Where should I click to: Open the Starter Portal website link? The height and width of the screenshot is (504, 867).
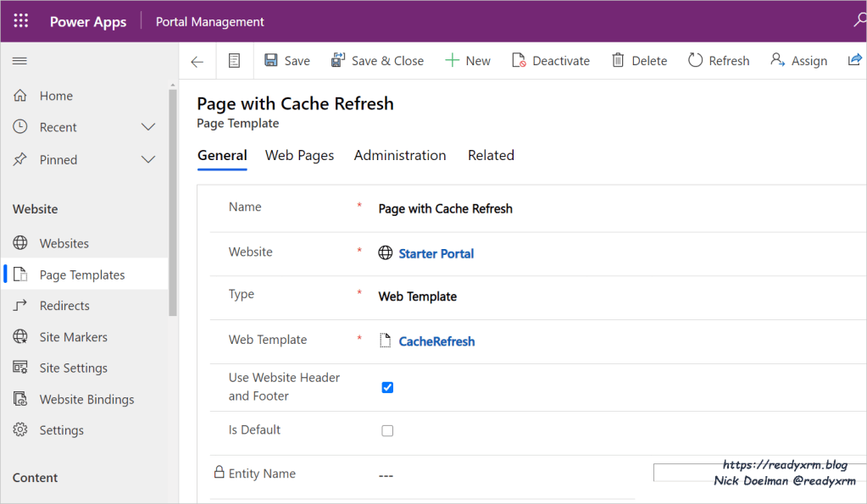click(x=436, y=253)
